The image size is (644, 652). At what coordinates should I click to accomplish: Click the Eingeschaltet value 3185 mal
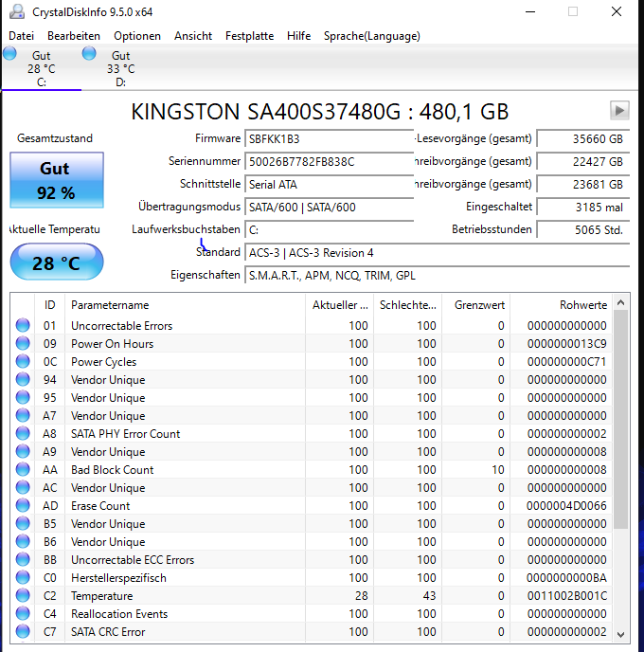click(x=583, y=208)
